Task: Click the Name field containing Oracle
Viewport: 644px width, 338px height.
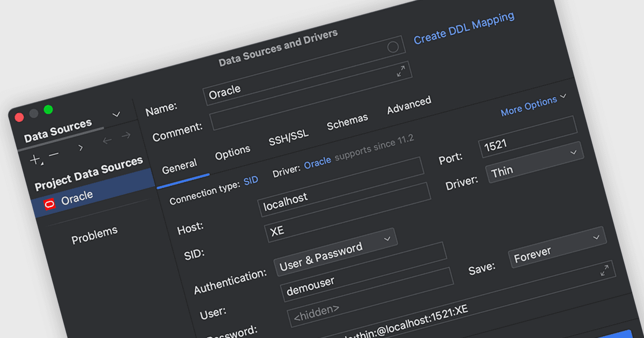Action: [304, 70]
